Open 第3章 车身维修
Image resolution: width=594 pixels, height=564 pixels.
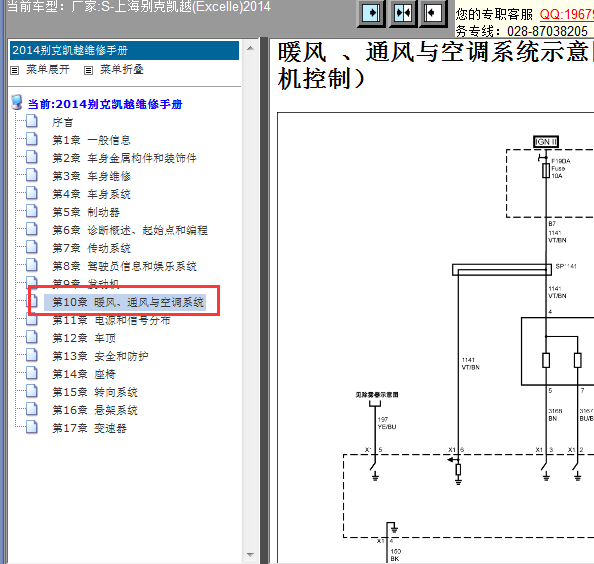[91, 176]
